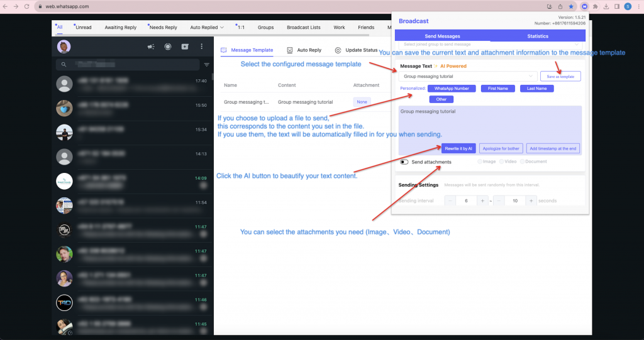Switch to the Statistics tab

click(538, 36)
